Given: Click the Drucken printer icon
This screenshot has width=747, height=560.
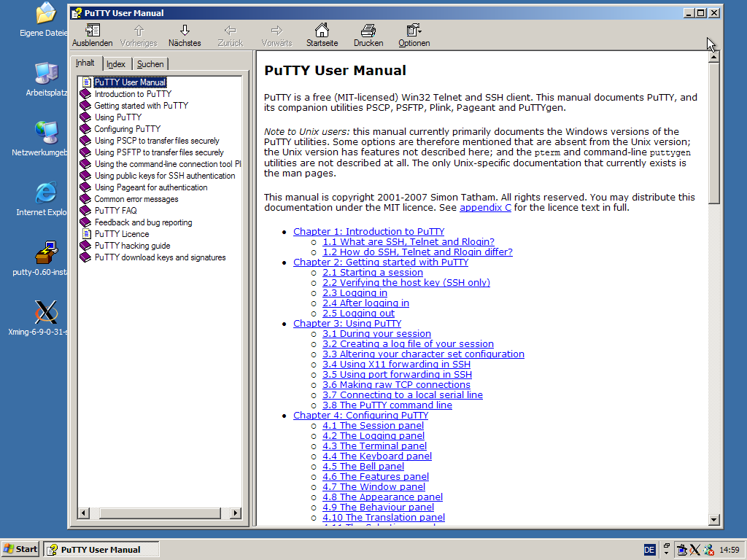Looking at the screenshot, I should click(x=368, y=31).
